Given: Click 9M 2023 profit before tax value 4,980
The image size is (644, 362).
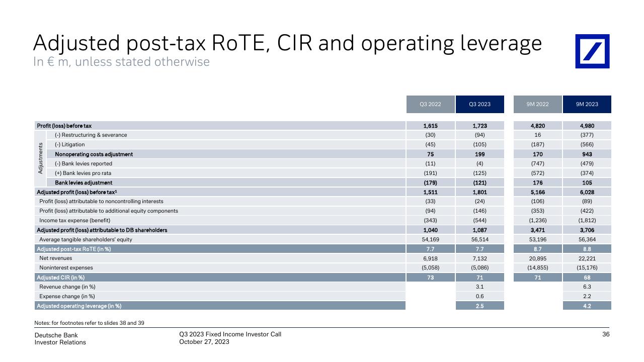Looking at the screenshot, I should (587, 126).
